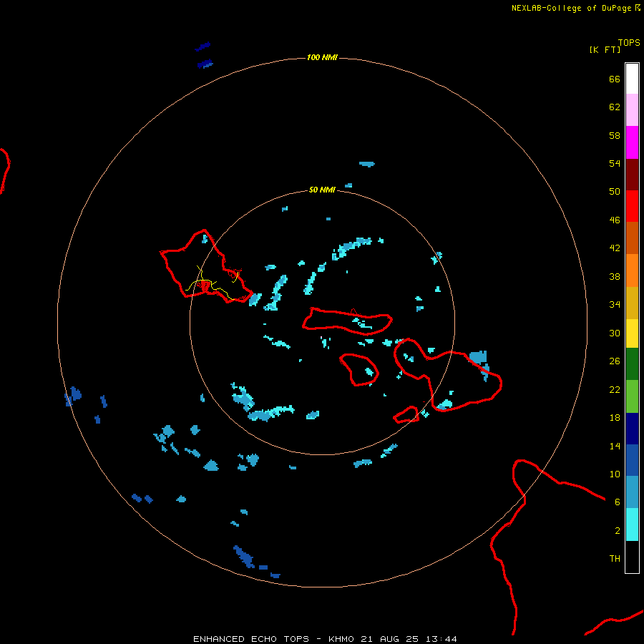
Task: Click the black TH threshold swatch
Action: point(632,557)
